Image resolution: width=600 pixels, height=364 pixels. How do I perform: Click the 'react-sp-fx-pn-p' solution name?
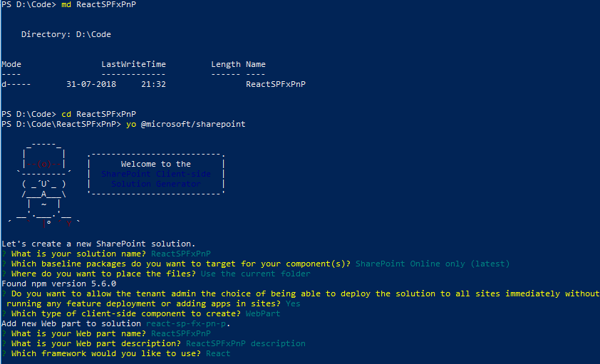pyautogui.click(x=187, y=323)
